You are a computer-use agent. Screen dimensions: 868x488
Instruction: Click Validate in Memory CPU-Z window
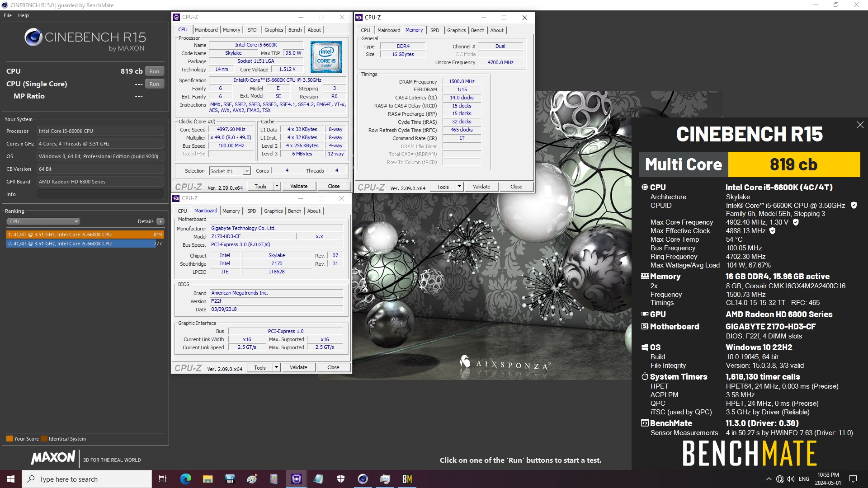(481, 187)
